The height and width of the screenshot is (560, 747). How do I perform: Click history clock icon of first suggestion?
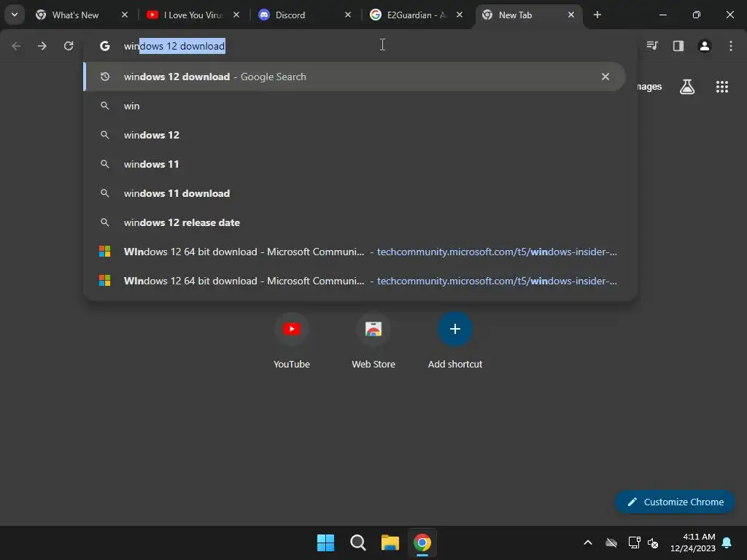[x=105, y=77]
